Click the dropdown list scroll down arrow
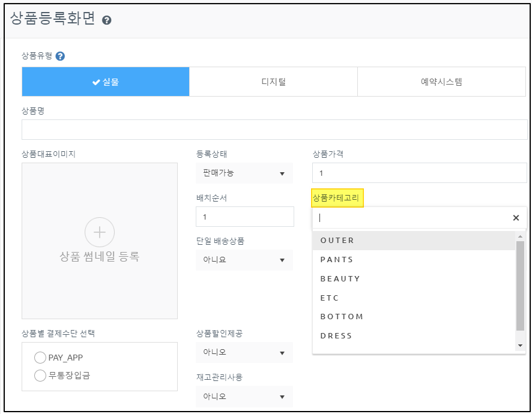 [x=521, y=346]
